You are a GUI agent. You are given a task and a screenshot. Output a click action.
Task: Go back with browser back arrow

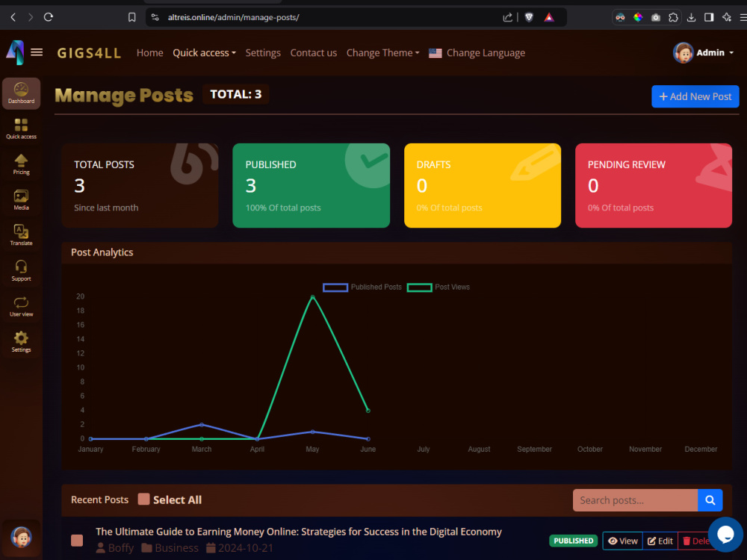pyautogui.click(x=13, y=18)
